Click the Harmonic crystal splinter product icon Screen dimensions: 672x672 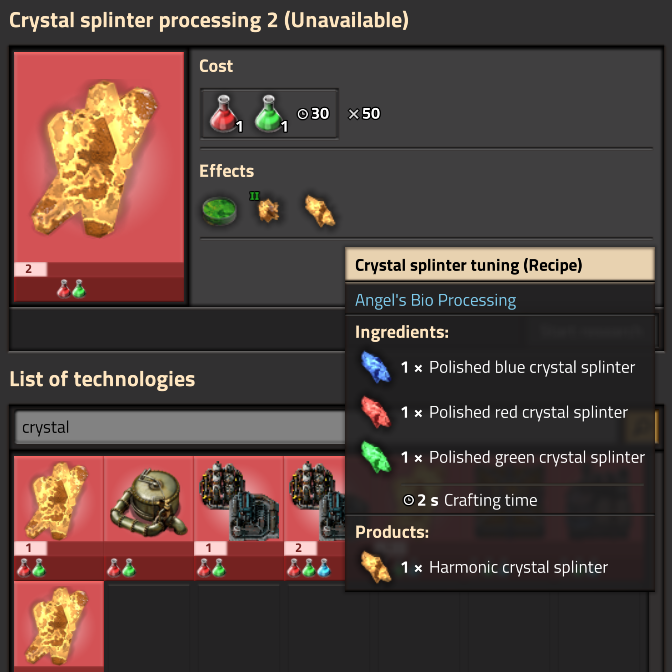tap(375, 567)
